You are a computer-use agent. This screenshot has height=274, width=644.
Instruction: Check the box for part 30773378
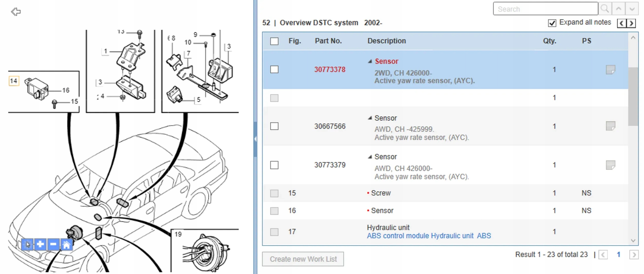274,69
